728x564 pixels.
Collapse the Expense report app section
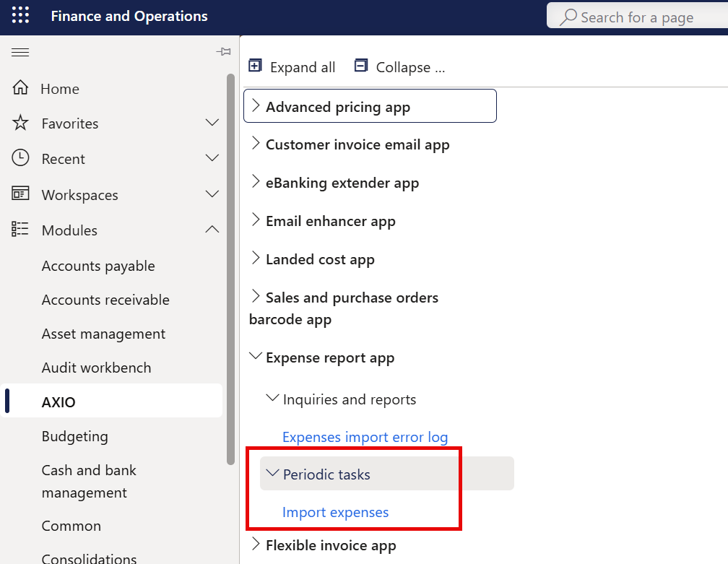255,355
